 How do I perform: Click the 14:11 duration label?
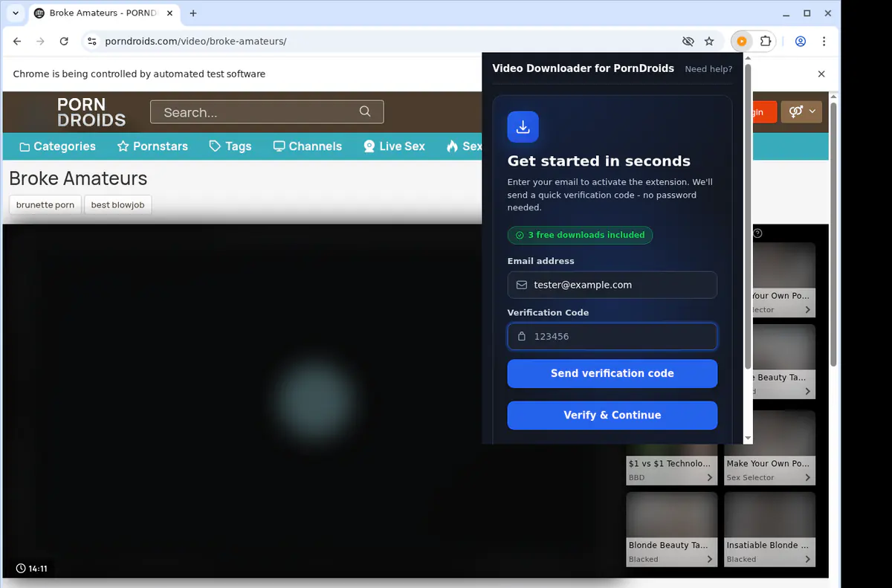tap(32, 569)
